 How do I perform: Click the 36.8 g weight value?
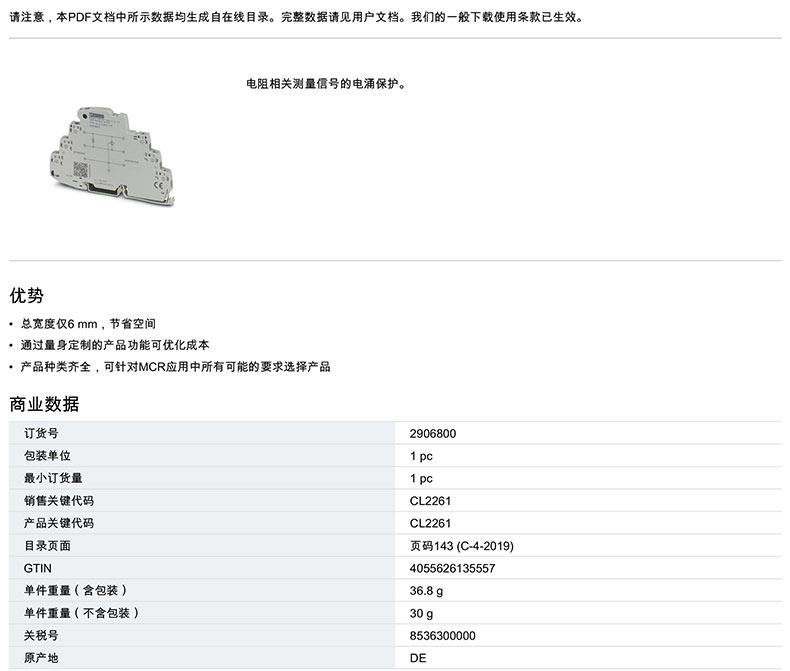click(x=426, y=590)
